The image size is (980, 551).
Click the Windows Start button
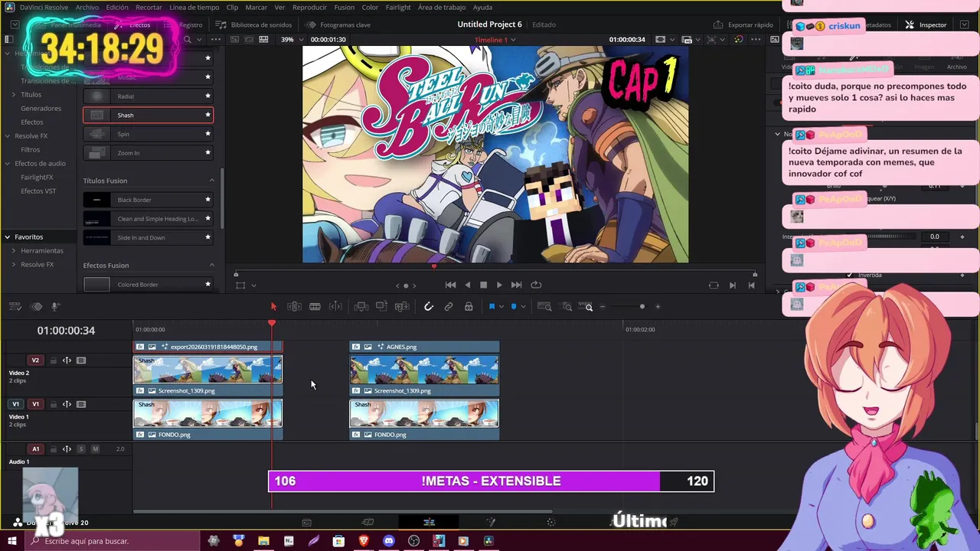click(11, 541)
